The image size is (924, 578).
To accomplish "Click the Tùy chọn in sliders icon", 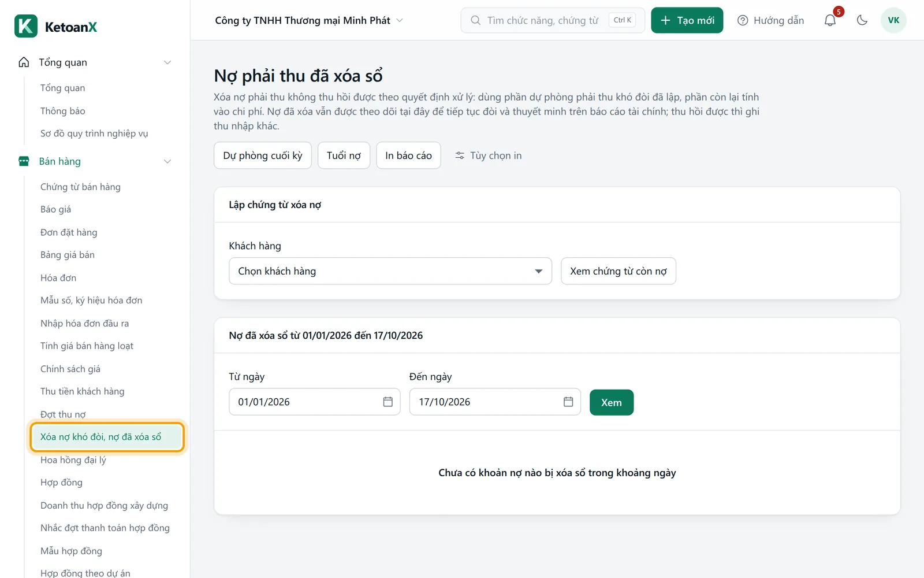I will (460, 155).
